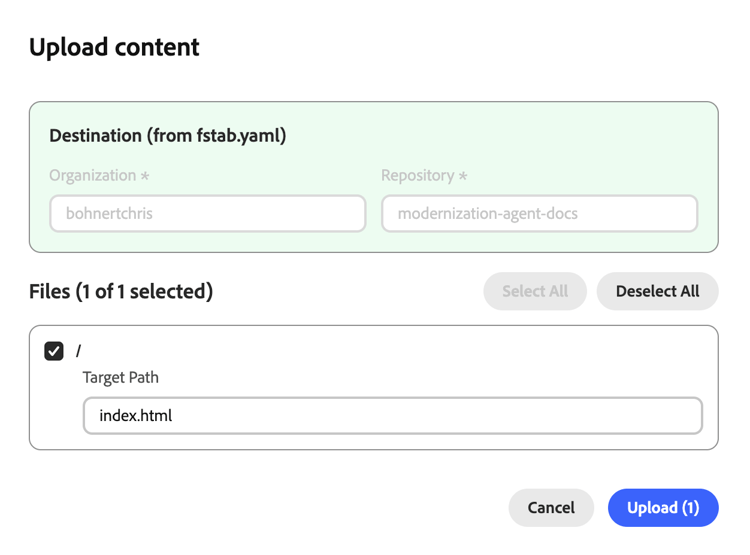Start upload with Upload (1) button

point(663,508)
